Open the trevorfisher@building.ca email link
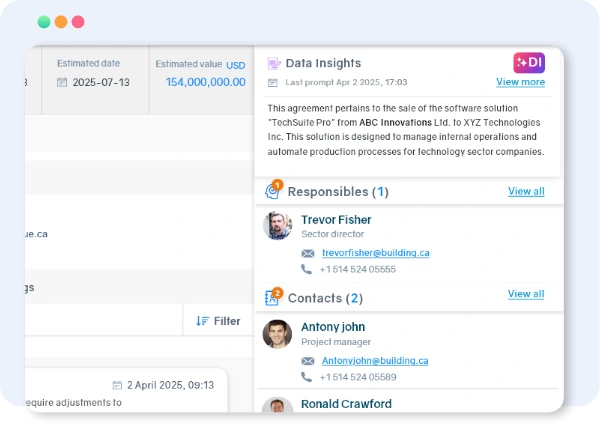Image resolution: width=600 pixels, height=431 pixels. coord(375,253)
